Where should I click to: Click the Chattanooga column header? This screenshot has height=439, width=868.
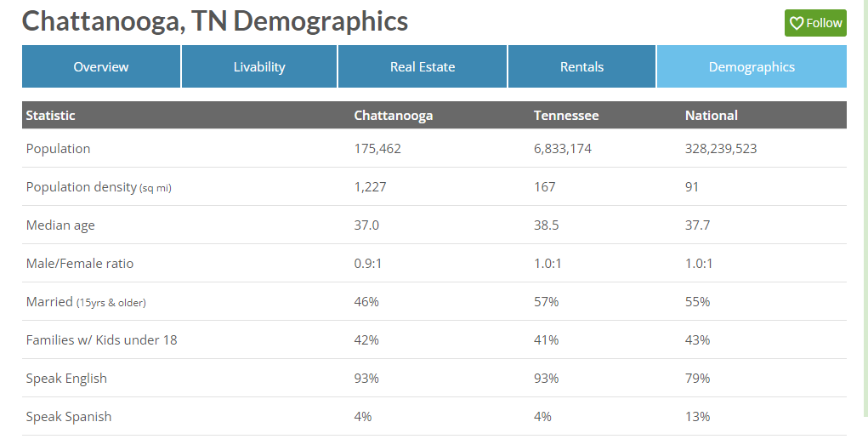pos(394,115)
